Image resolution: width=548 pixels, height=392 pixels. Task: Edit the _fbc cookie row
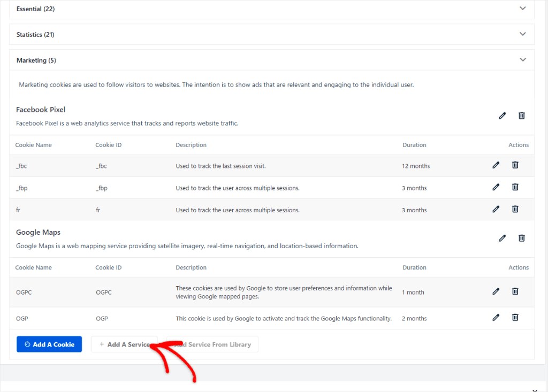(496, 165)
